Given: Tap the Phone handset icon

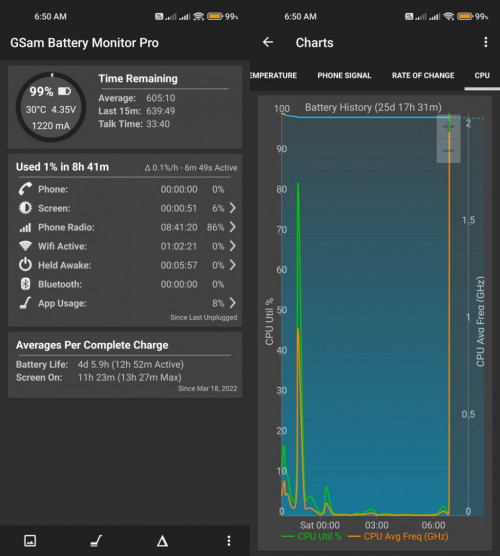Looking at the screenshot, I should pos(25,189).
